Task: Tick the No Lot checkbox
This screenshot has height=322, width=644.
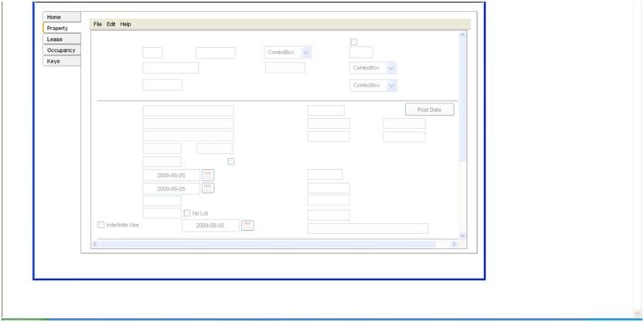Action: point(187,213)
